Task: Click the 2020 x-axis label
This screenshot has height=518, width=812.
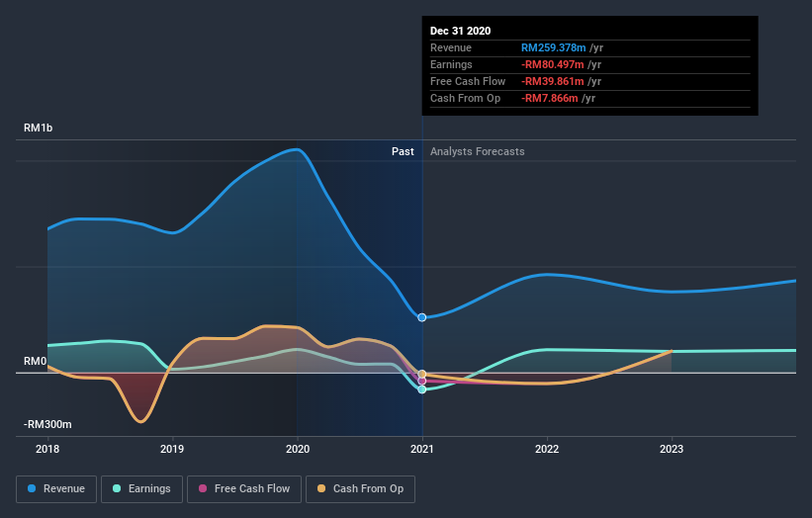Action: [298, 449]
